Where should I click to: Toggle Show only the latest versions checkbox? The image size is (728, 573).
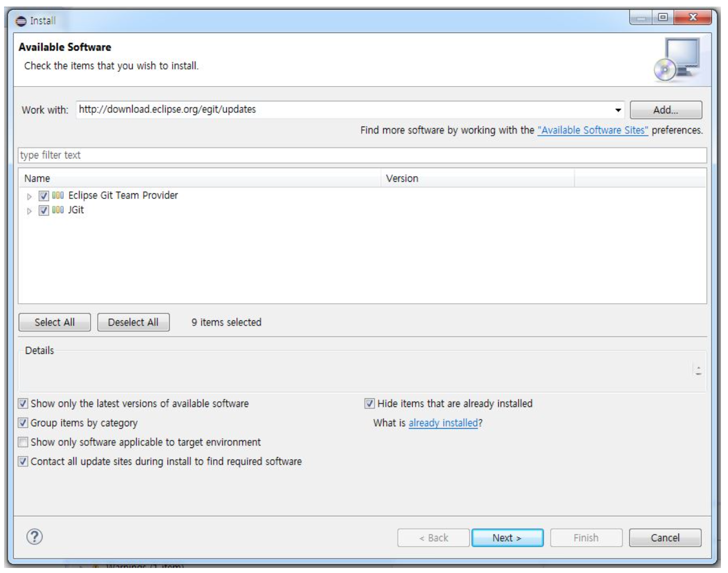pyautogui.click(x=23, y=403)
